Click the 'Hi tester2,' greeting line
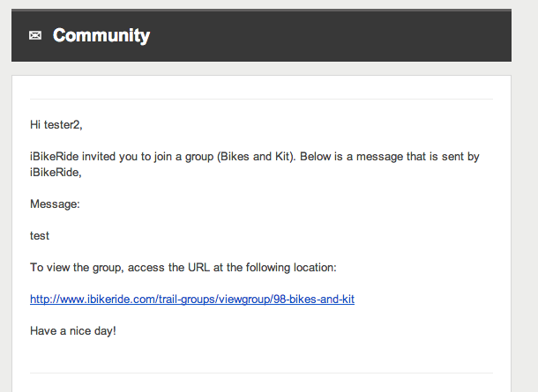This screenshot has height=392, width=538. click(x=56, y=125)
